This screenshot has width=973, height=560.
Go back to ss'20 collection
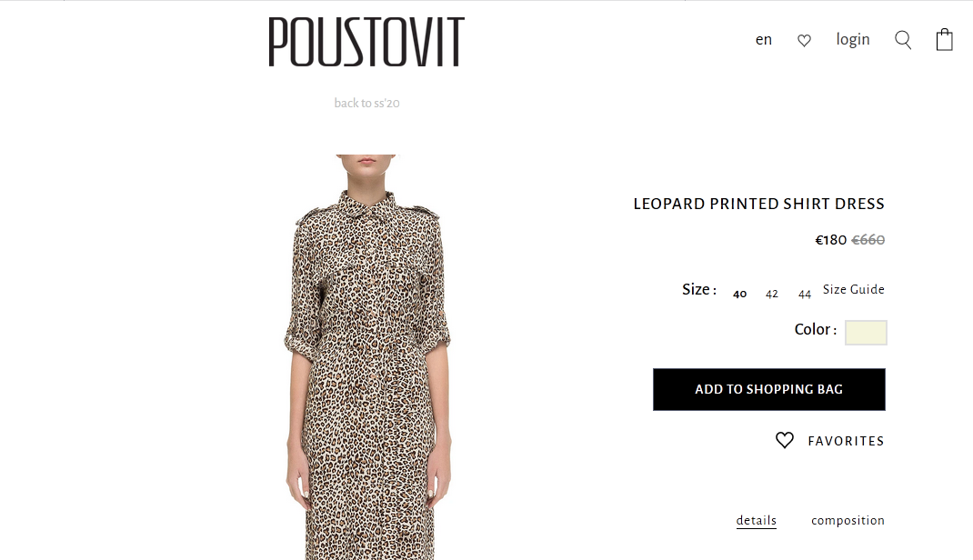(366, 103)
